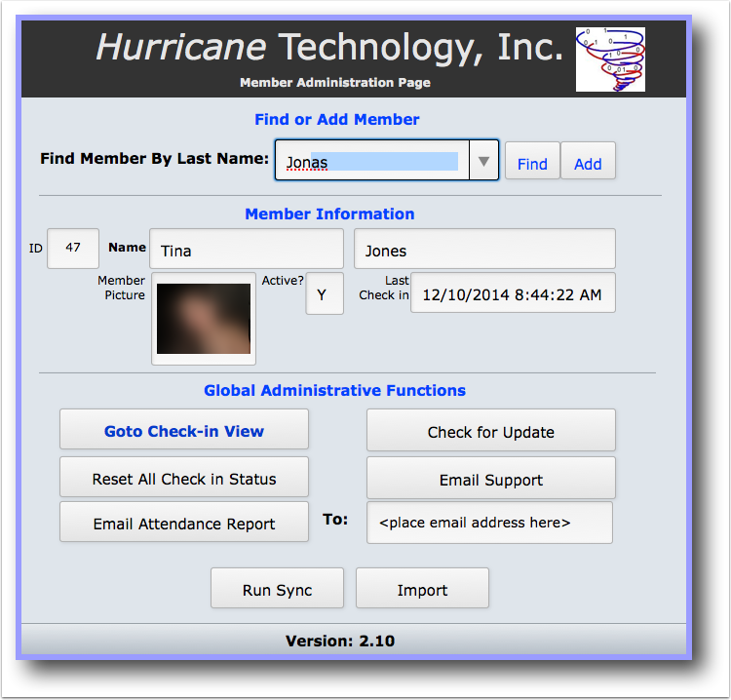The image size is (731, 700).
Task: Click the Find Member By Last Name field
Action: tap(372, 161)
